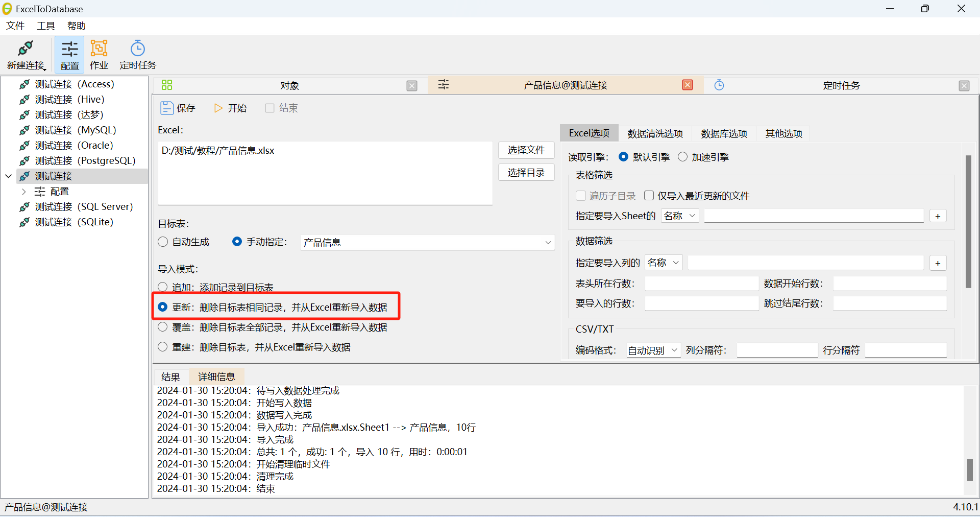Choose 更新 import mode radio

[163, 307]
